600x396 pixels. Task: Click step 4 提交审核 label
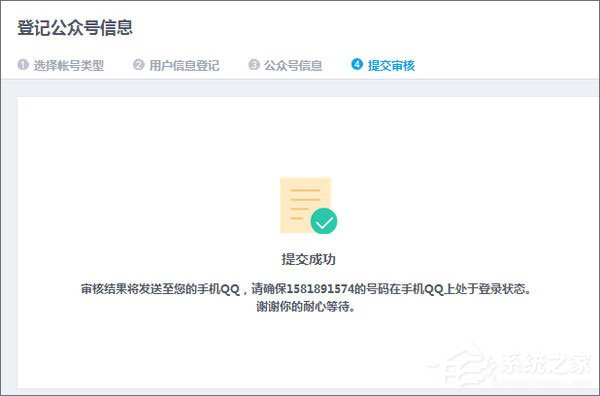pyautogui.click(x=391, y=65)
